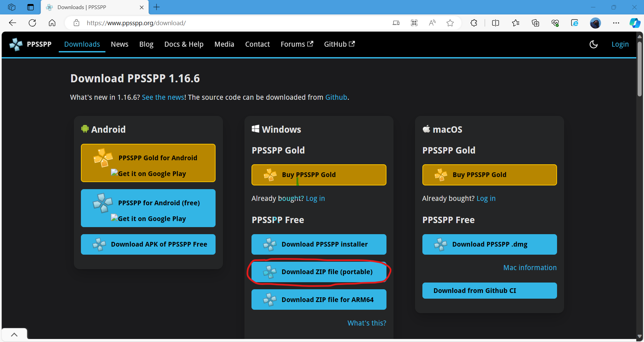
Task: Click Download from Github CI
Action: point(490,291)
